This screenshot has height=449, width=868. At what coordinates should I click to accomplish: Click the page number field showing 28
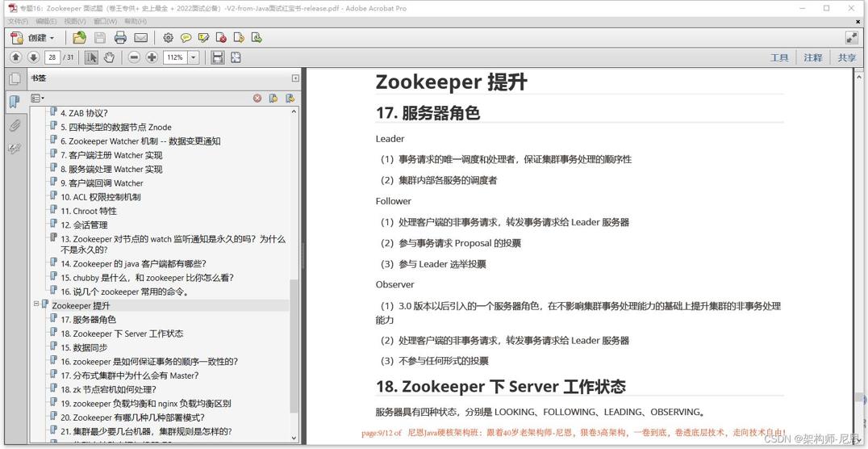52,57
